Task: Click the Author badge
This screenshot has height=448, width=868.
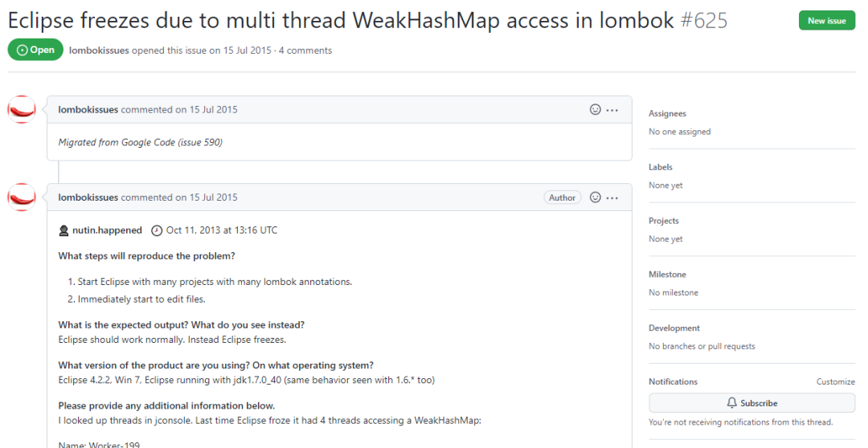Action: point(563,198)
